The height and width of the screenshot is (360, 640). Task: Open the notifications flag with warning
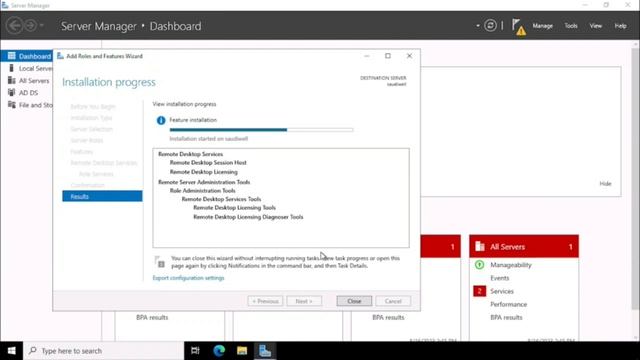tap(518, 27)
